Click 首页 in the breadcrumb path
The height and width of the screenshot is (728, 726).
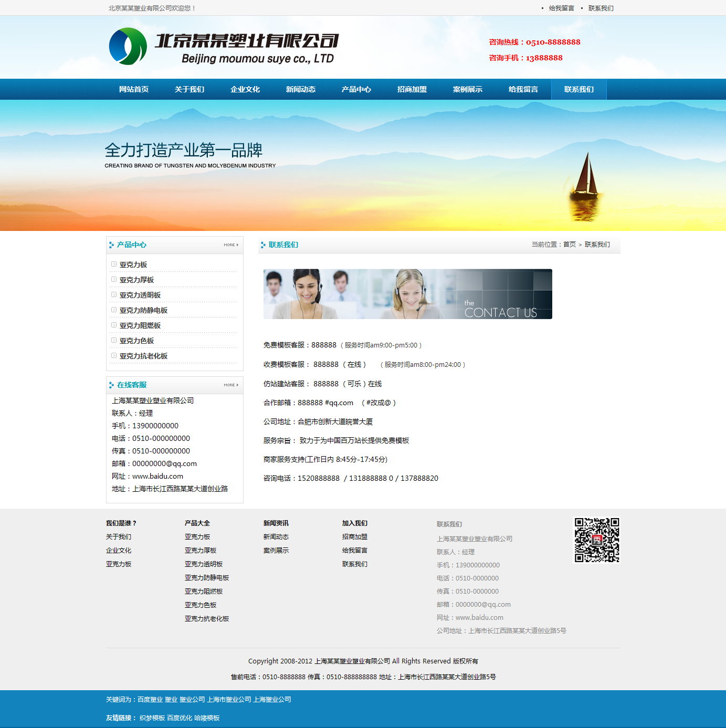[570, 245]
